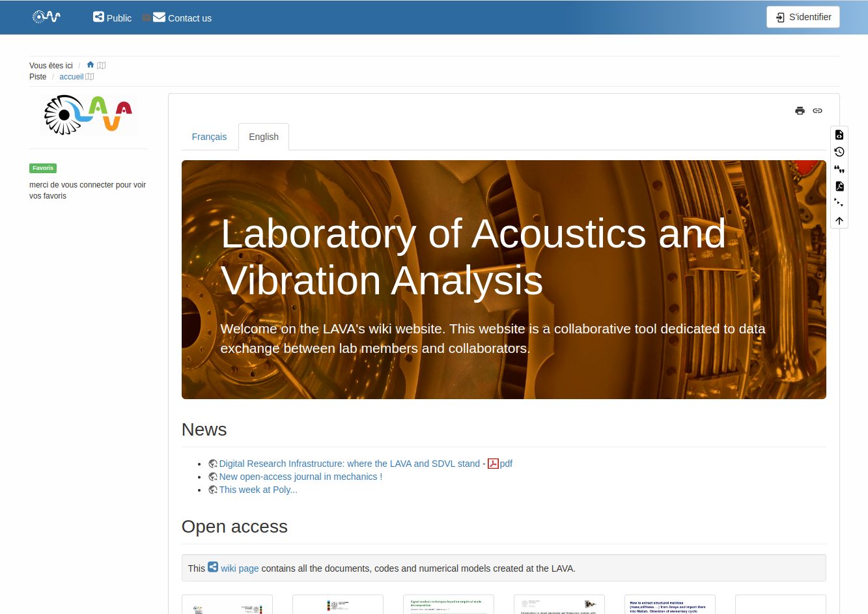Switch to the Français tab

click(x=209, y=137)
